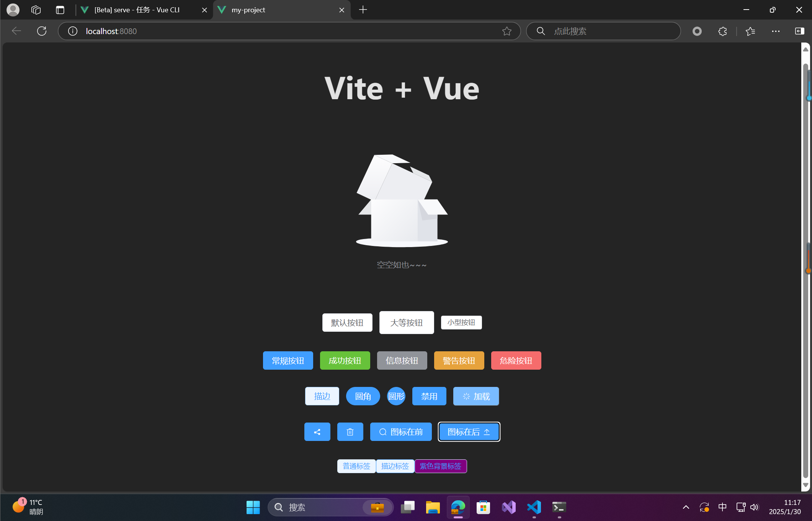
Task: View site information icon
Action: pyautogui.click(x=73, y=31)
